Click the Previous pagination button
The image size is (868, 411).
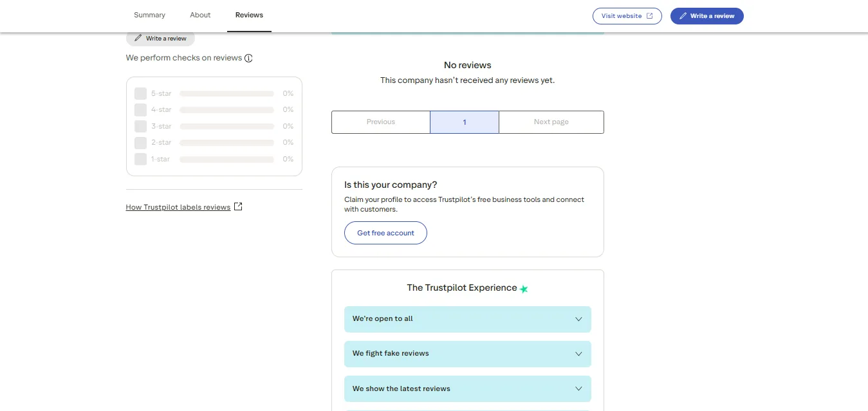tap(381, 122)
